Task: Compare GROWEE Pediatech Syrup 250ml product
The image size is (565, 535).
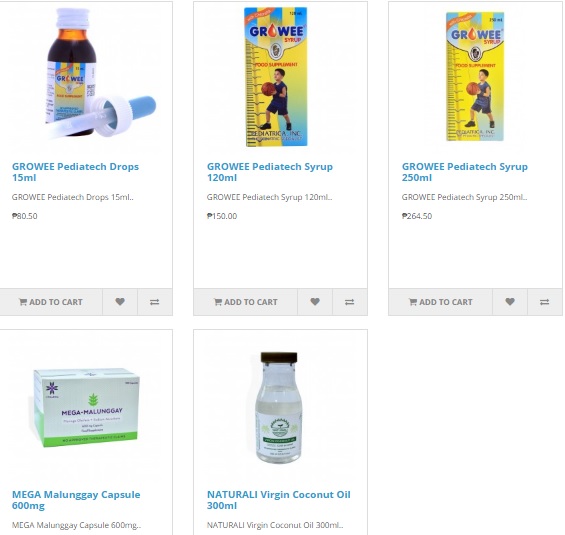Action: click(544, 302)
